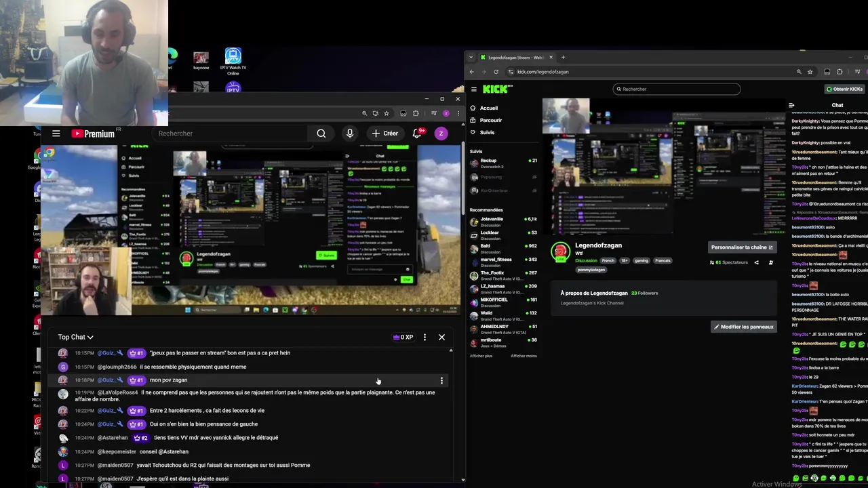Image resolution: width=868 pixels, height=488 pixels.
Task: Click the user icon next to the share icon
Action: pyautogui.click(x=770, y=262)
